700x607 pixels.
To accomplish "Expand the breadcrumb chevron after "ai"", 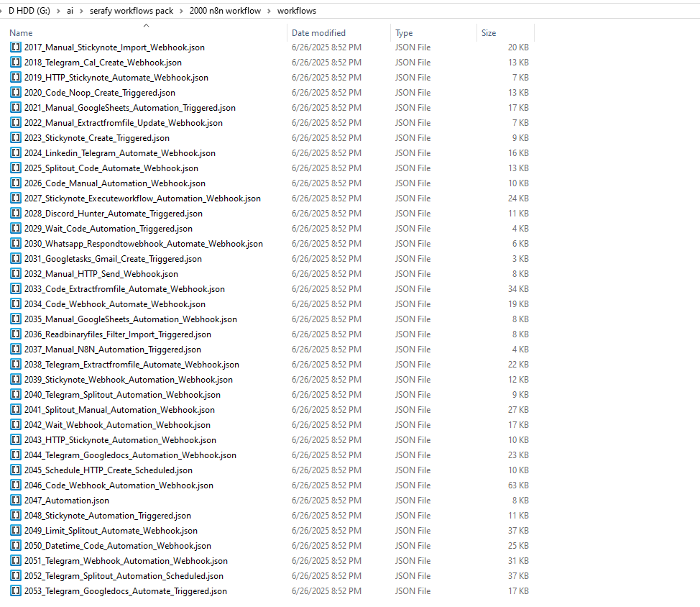I will [x=81, y=11].
